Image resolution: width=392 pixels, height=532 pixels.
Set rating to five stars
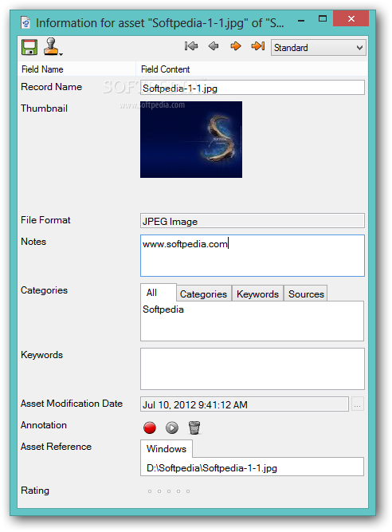(x=188, y=491)
